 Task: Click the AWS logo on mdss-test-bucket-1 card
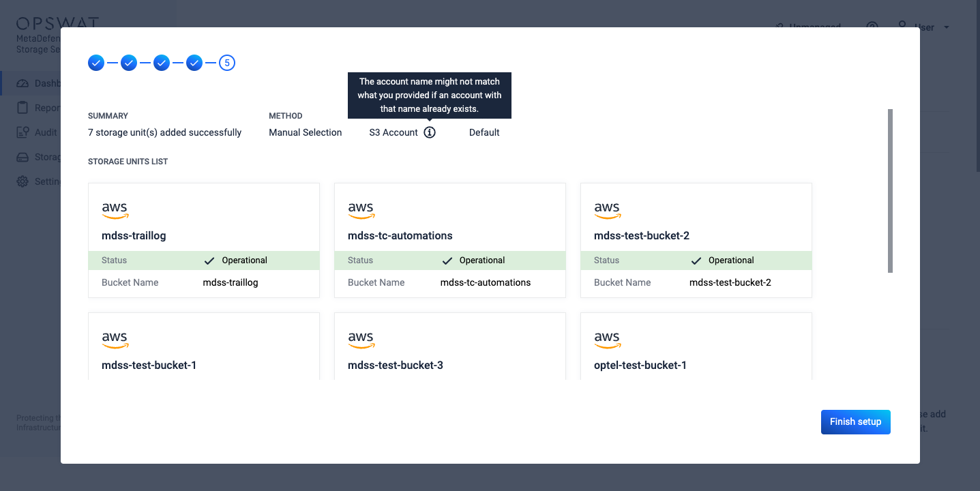tap(115, 340)
